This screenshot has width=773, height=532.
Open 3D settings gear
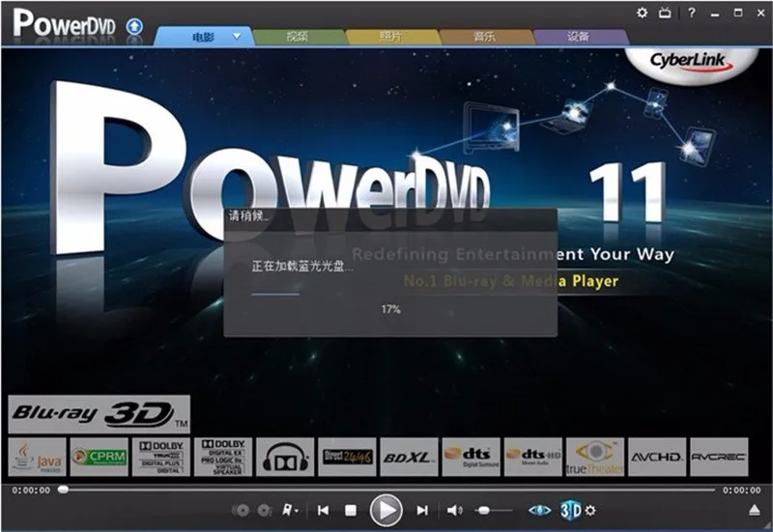590,511
